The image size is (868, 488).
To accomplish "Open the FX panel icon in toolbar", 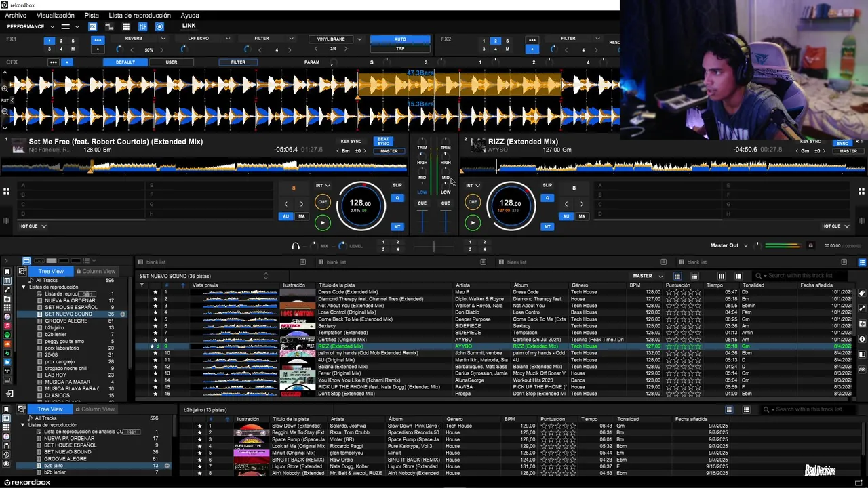I will (92, 26).
